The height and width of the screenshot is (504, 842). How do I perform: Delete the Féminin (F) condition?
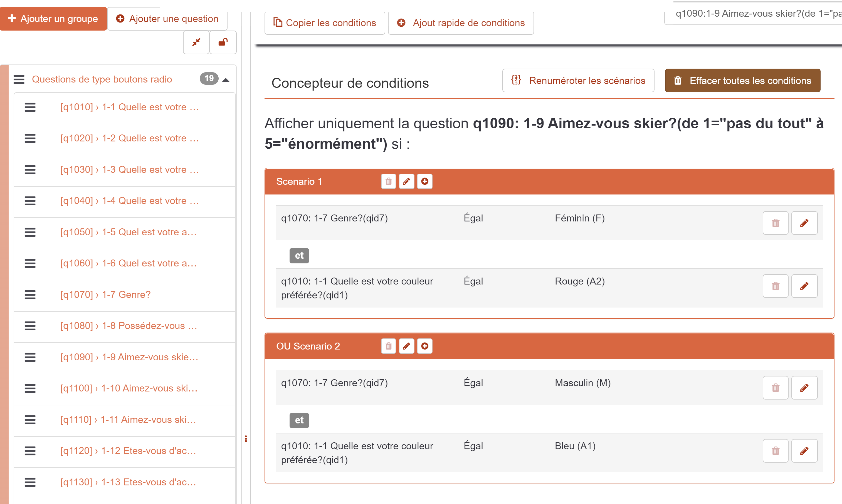[x=775, y=223]
